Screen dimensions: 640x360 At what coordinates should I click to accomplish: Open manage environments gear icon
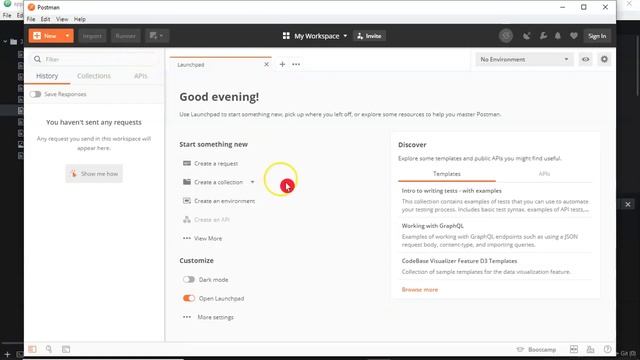point(604,60)
